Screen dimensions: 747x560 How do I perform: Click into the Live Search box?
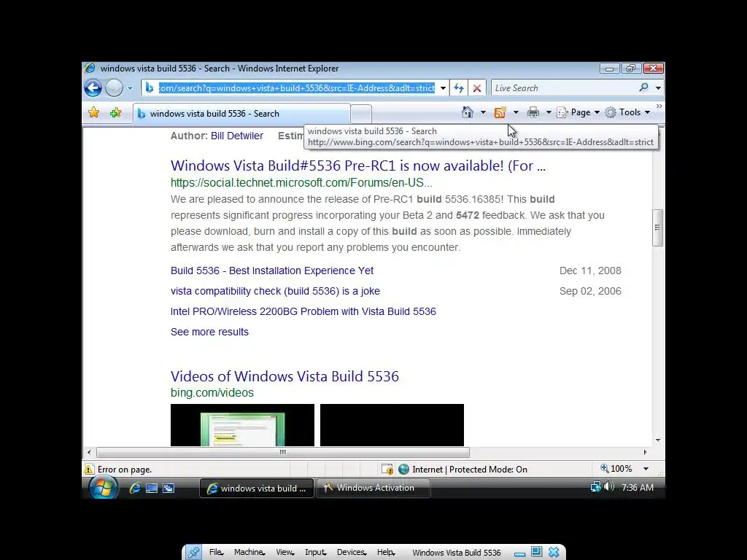[565, 88]
